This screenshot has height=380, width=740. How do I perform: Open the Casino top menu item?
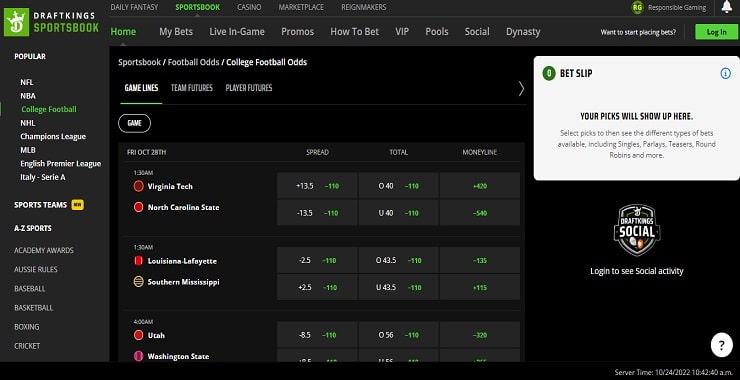pyautogui.click(x=249, y=7)
